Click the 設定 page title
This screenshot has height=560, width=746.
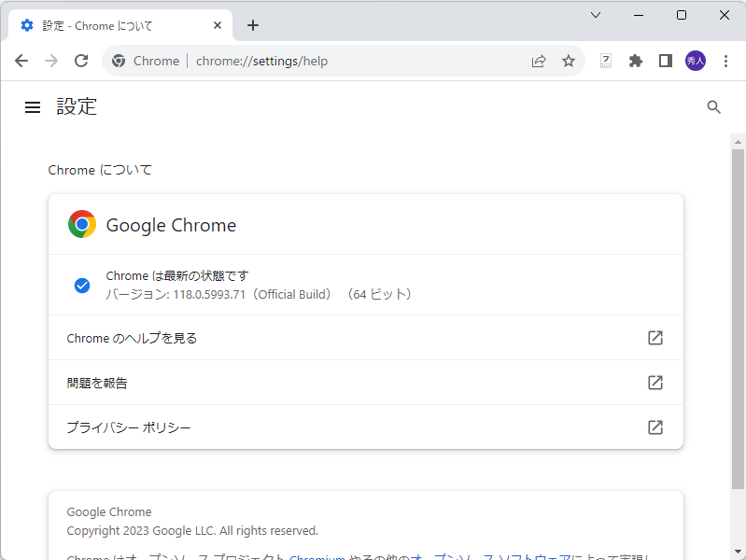77,106
